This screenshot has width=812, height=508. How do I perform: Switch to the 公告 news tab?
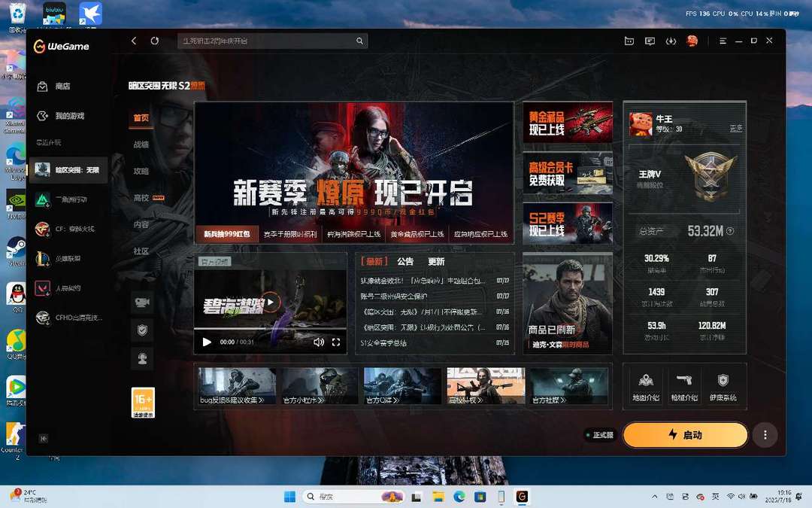(405, 261)
